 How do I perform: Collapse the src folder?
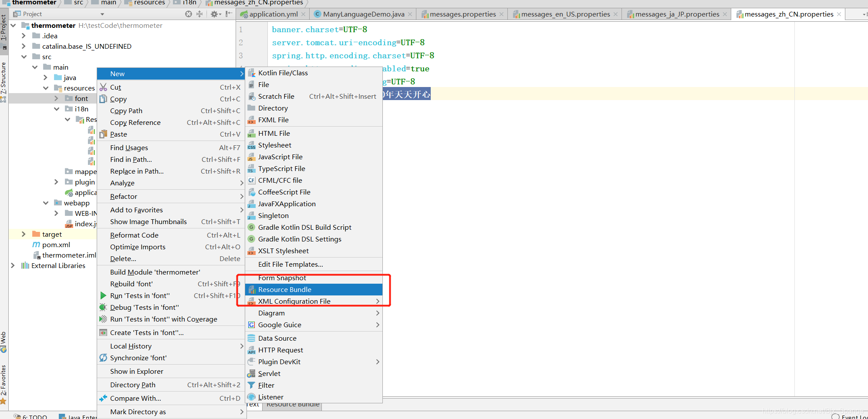[24, 57]
